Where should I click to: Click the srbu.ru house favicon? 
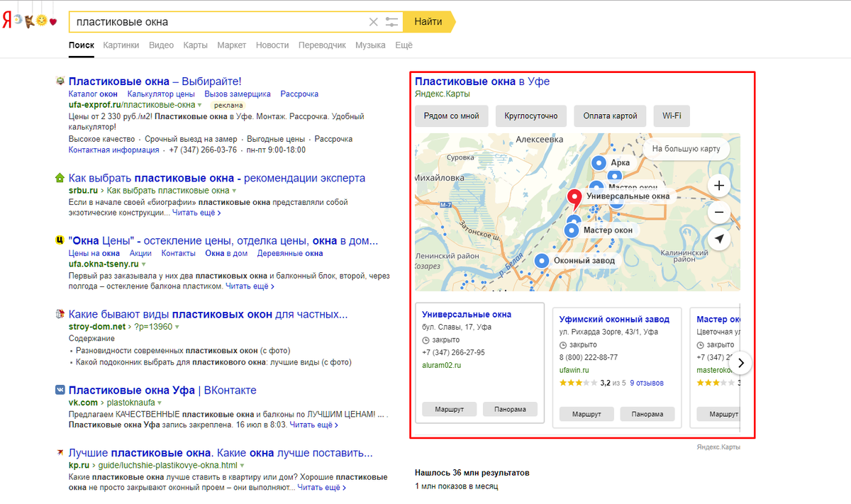click(60, 178)
